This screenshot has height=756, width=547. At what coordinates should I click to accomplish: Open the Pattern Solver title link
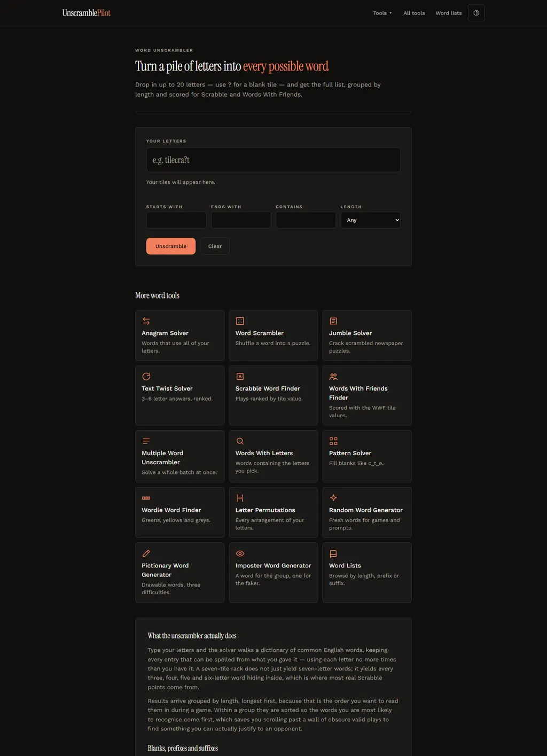tap(350, 453)
